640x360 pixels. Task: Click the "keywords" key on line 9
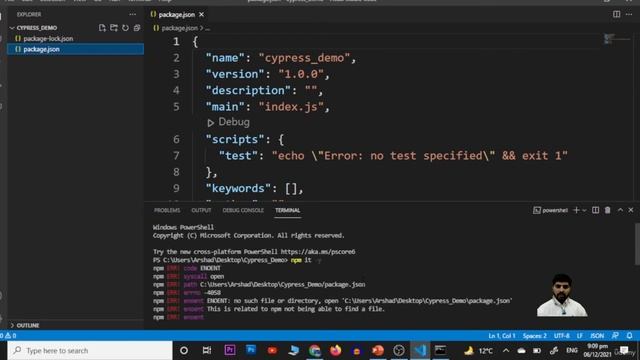tap(238, 189)
